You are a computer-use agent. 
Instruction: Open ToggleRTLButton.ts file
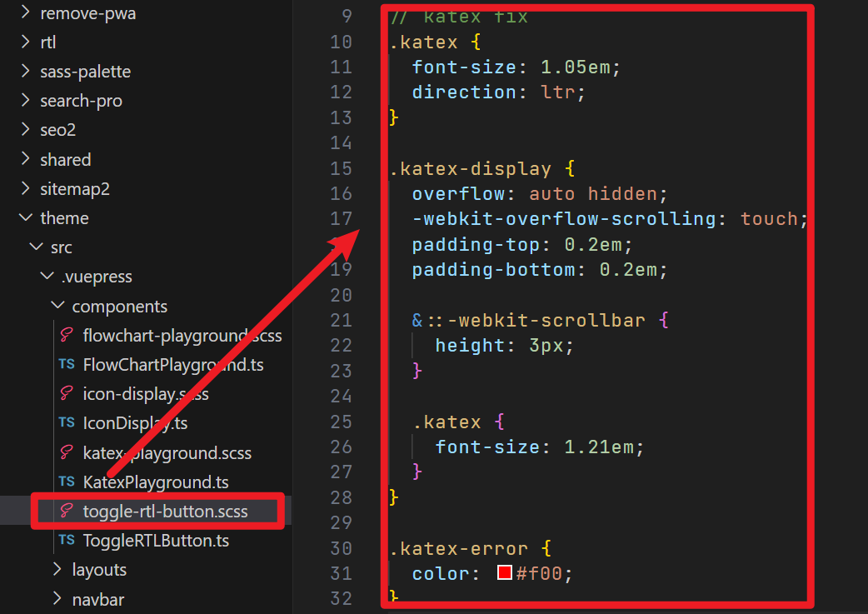coord(156,541)
